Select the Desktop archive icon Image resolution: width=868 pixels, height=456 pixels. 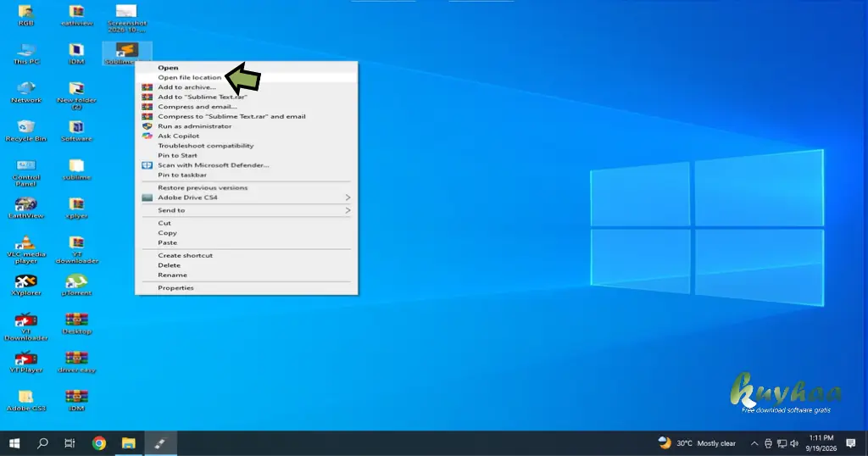point(76,323)
